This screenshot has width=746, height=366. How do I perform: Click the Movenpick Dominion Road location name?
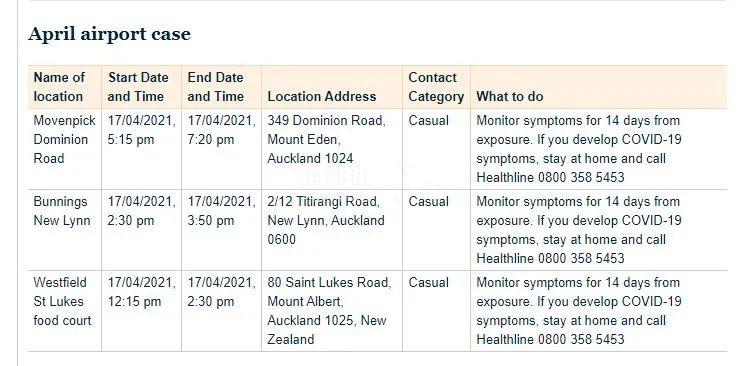point(64,139)
